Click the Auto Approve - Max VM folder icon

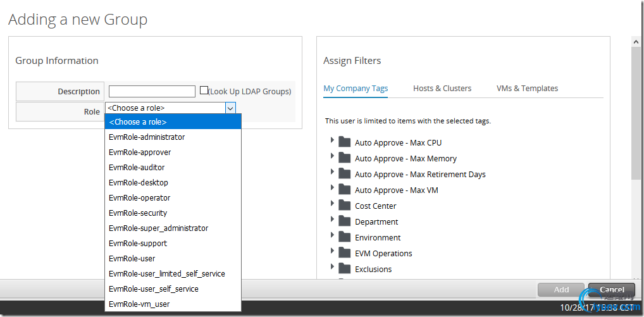pyautogui.click(x=344, y=189)
